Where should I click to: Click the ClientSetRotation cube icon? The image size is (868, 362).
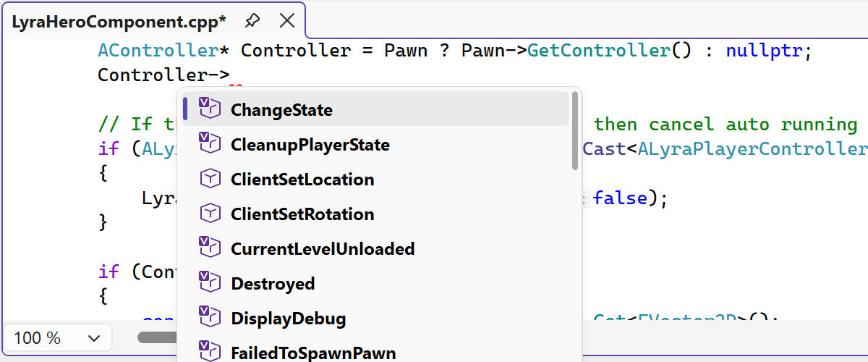tap(209, 214)
